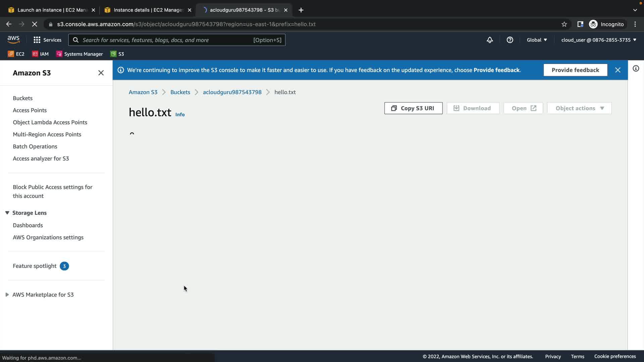
Task: Dismiss the blue feedback banner
Action: (x=618, y=70)
